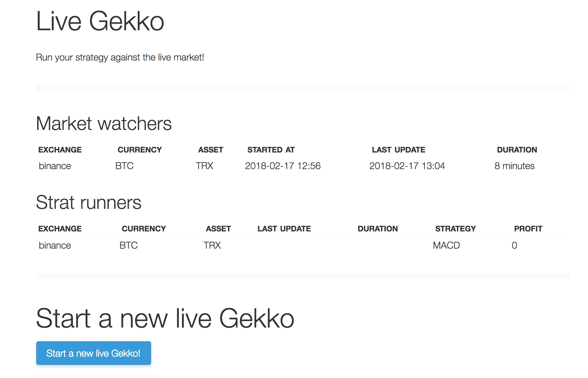The image size is (588, 378).
Task: Click the BTC currency cell in Market watchers
Action: click(x=124, y=166)
